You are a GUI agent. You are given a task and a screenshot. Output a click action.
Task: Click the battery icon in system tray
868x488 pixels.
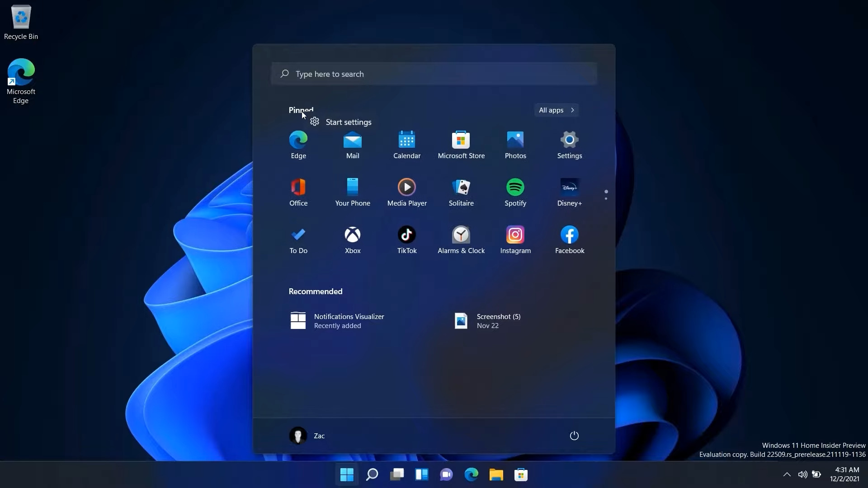pyautogui.click(x=816, y=474)
